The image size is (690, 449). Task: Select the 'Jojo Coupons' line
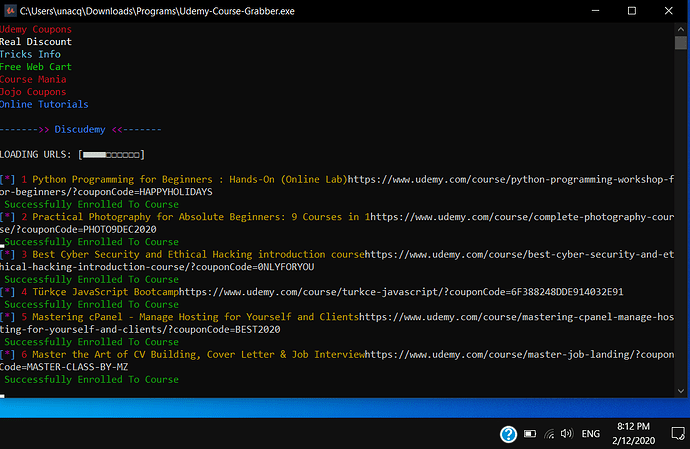tap(33, 92)
